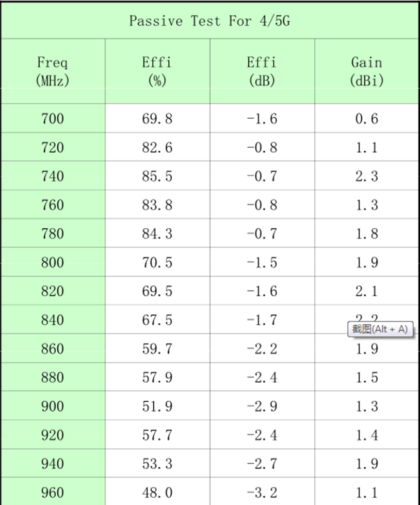Select the Effi (%) column header

[x=157, y=71]
